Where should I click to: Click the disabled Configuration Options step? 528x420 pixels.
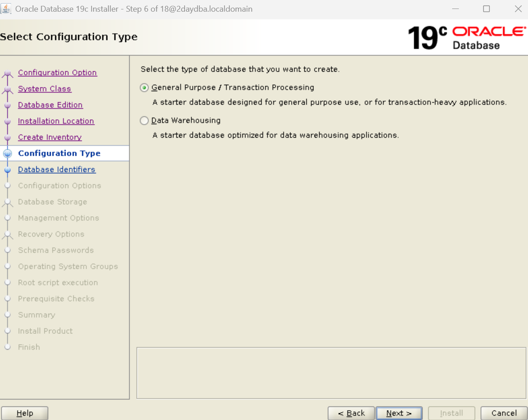[x=60, y=185]
